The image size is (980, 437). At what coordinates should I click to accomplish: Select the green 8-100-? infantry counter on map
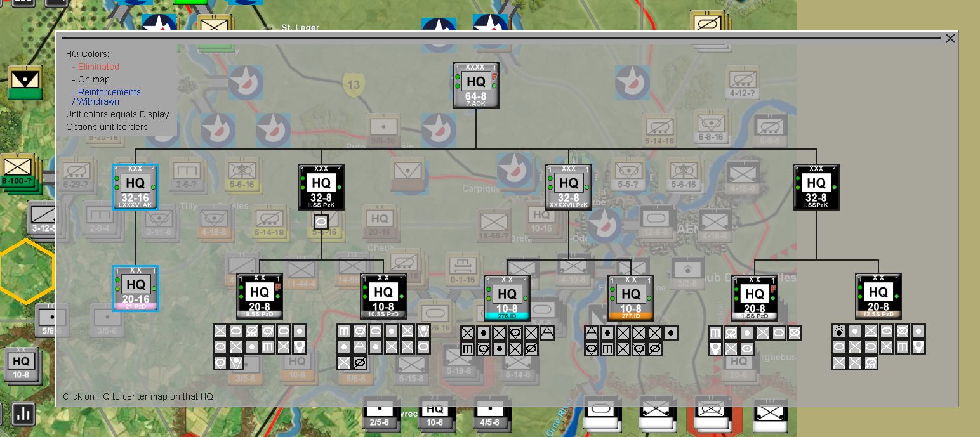coord(18,170)
